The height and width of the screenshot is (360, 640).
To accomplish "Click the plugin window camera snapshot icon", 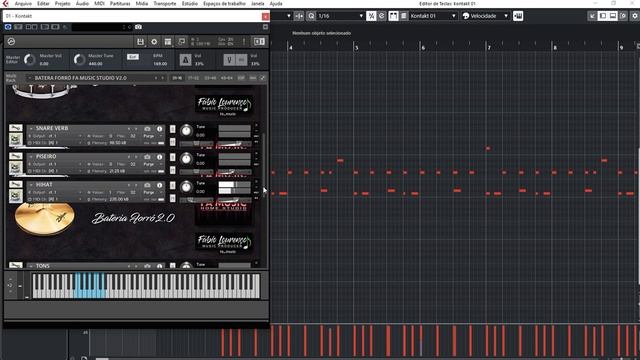I will [x=138, y=27].
